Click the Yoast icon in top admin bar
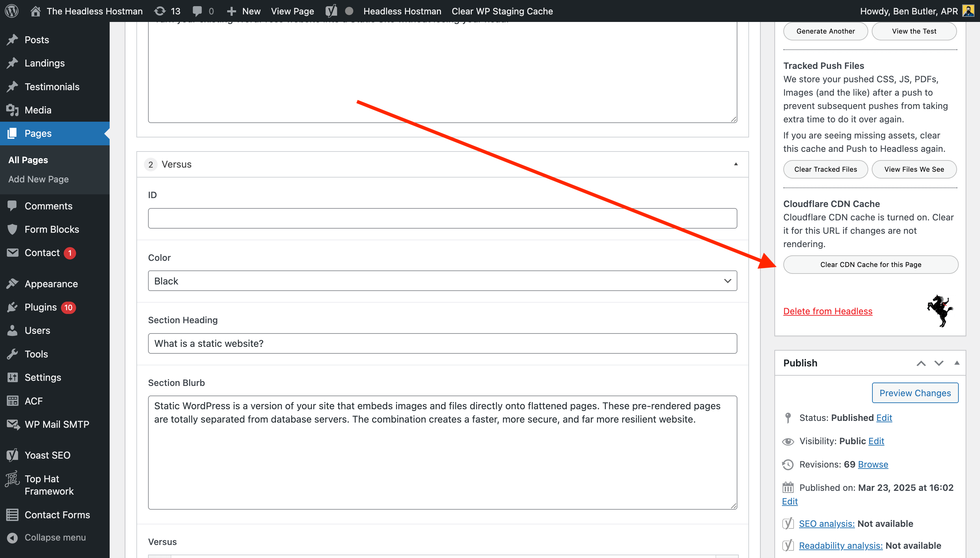Screen dimensions: 980x558 [331, 11]
